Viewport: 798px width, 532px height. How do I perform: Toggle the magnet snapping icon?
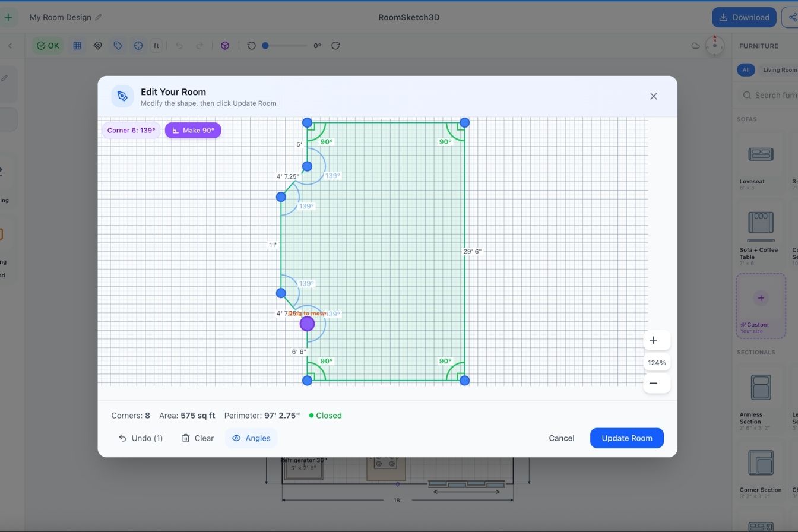[x=98, y=46]
